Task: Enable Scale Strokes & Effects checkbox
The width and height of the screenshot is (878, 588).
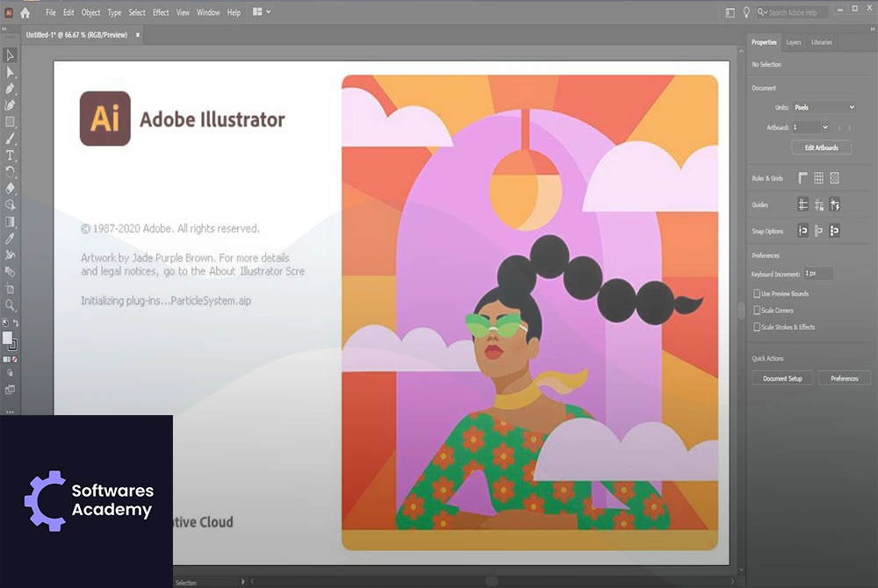Action: click(x=757, y=326)
